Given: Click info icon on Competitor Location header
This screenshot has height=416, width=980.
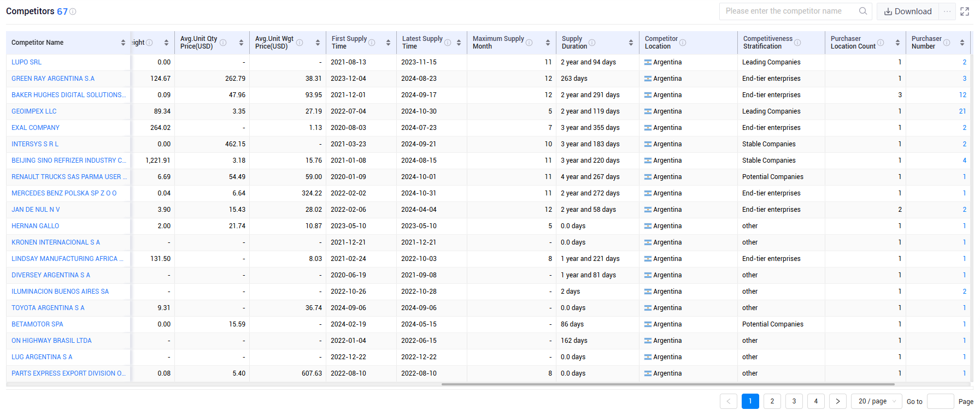Looking at the screenshot, I should 683,43.
